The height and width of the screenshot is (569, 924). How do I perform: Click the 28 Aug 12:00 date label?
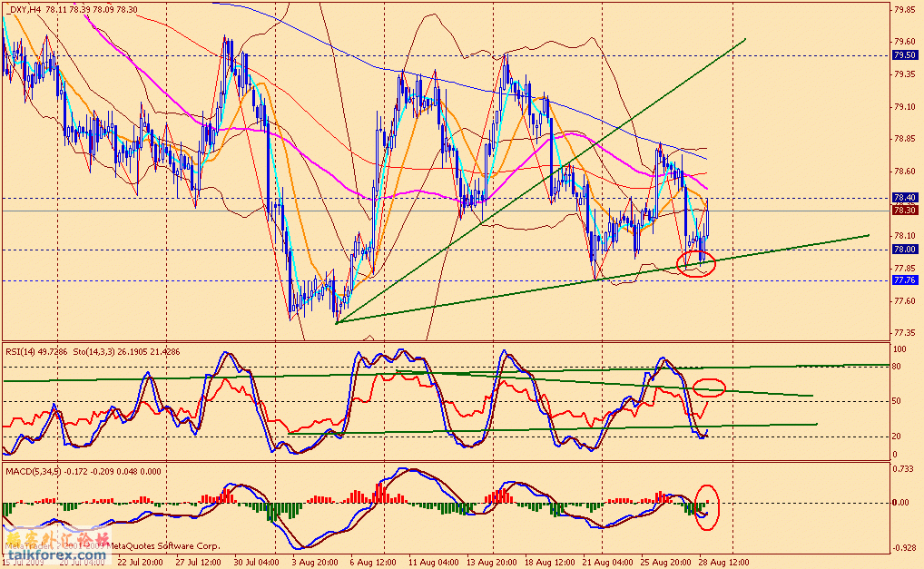(x=724, y=562)
